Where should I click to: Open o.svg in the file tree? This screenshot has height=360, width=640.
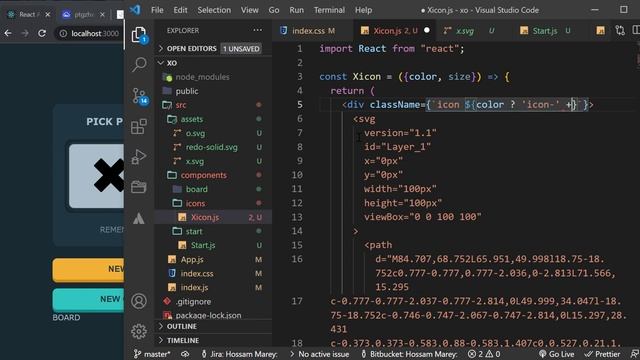(x=213, y=133)
